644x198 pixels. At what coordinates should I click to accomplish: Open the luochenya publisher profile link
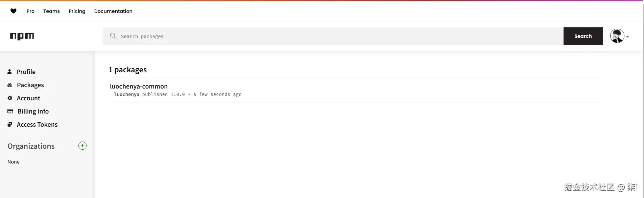127,94
